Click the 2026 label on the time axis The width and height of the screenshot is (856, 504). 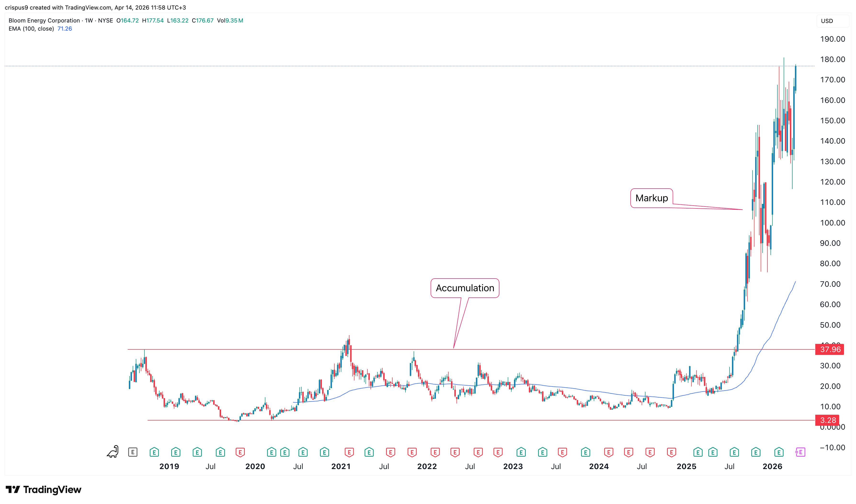[x=772, y=466]
